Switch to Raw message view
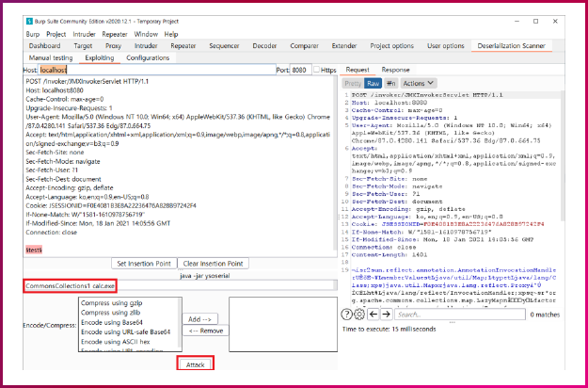Screen dimensions: 588x388 coord(373,83)
